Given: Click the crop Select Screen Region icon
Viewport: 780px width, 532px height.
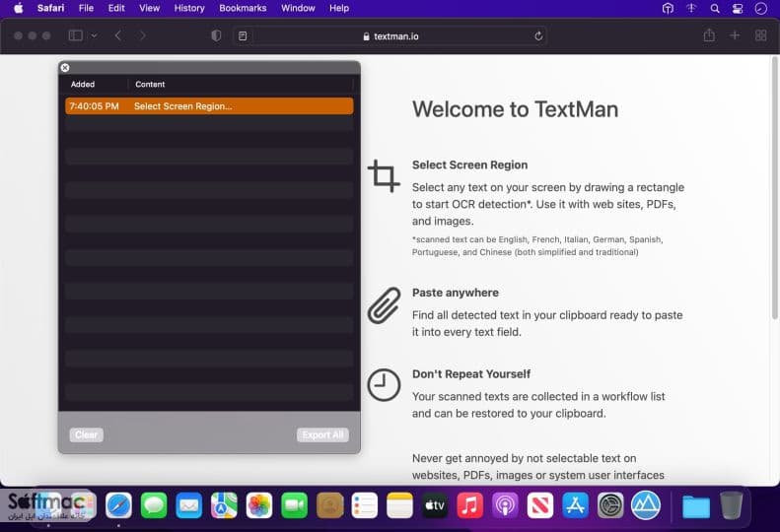Looking at the screenshot, I should [x=384, y=175].
